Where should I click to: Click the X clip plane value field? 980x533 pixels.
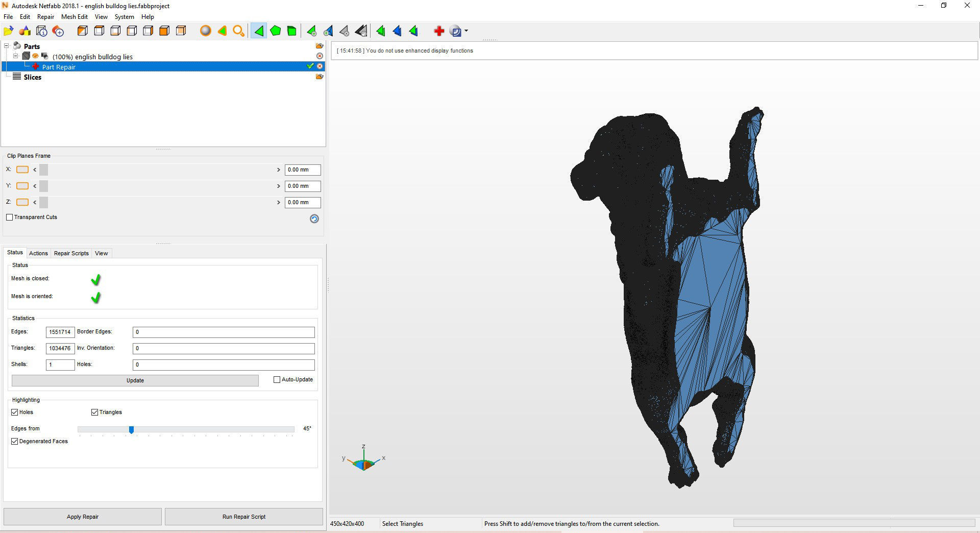coord(303,169)
